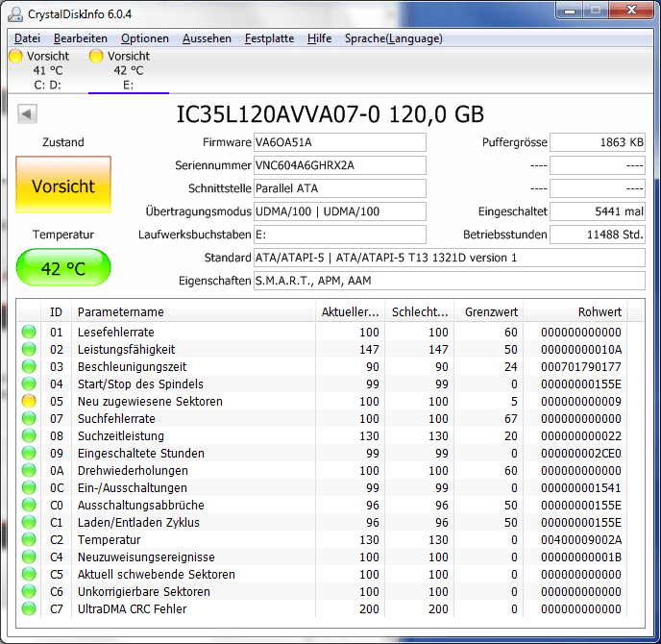Screen dimensions: 661x644
Task: Select the C: D: disk tab
Action: (x=47, y=70)
